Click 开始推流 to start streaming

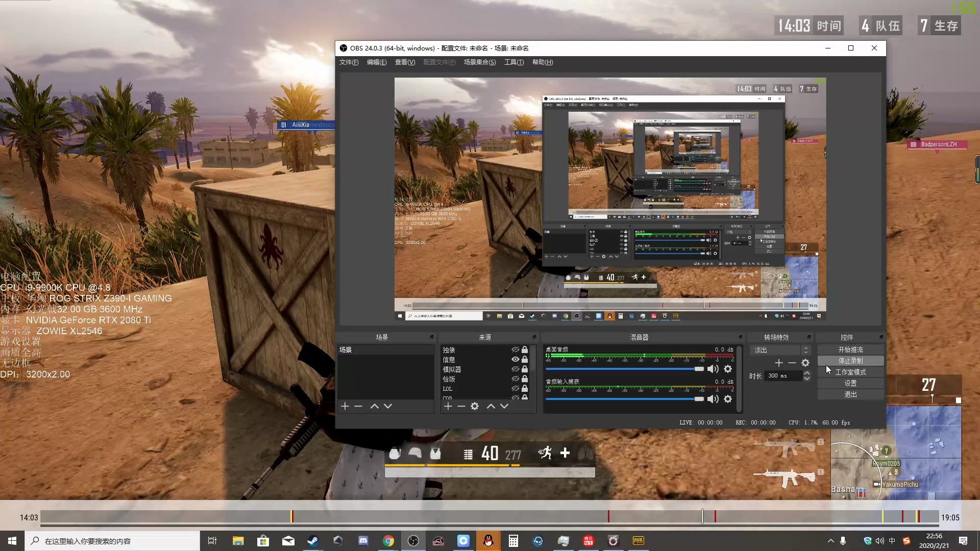click(851, 349)
